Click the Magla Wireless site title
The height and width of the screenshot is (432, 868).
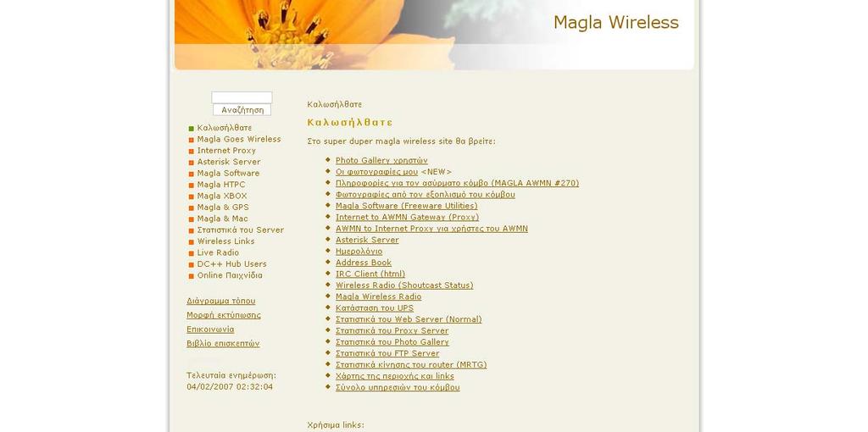pyautogui.click(x=615, y=23)
